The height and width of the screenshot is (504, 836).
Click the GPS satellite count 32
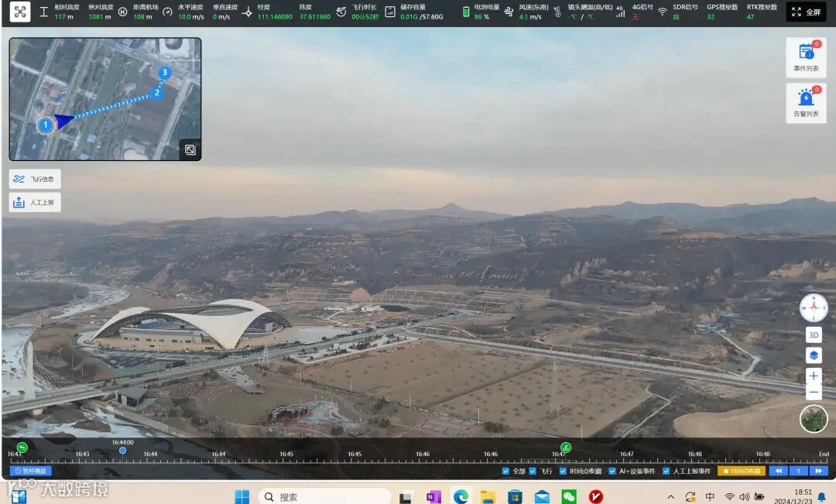point(711,17)
